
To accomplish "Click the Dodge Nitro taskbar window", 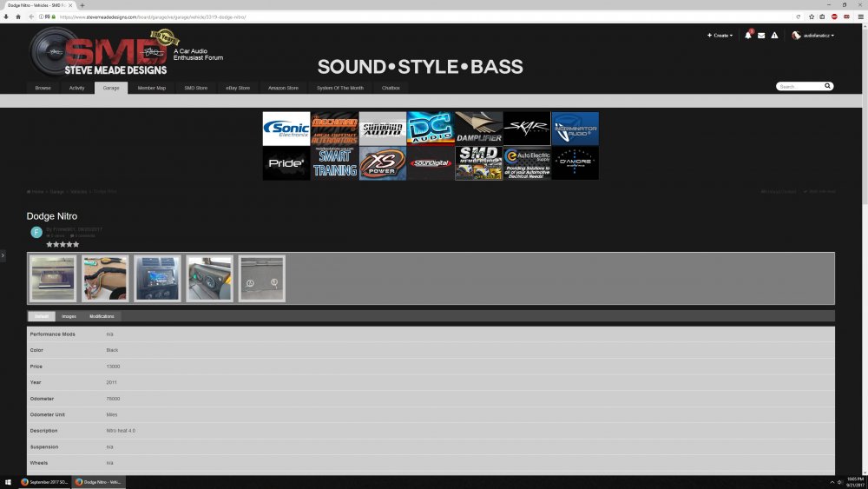I will click(x=99, y=482).
